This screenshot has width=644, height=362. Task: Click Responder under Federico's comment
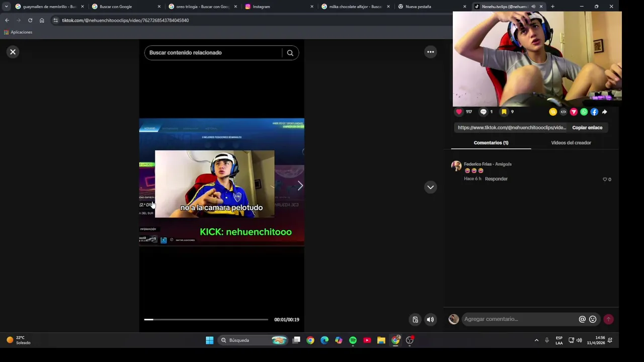pos(496,179)
